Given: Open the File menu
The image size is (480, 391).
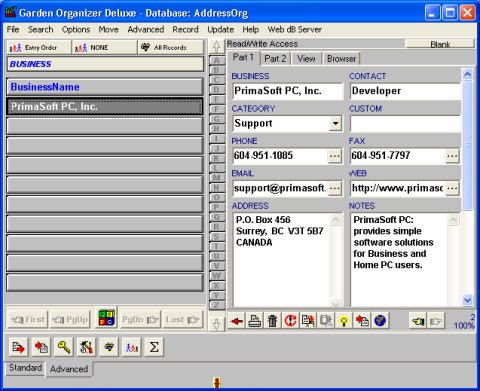Looking at the screenshot, I should tap(13, 29).
